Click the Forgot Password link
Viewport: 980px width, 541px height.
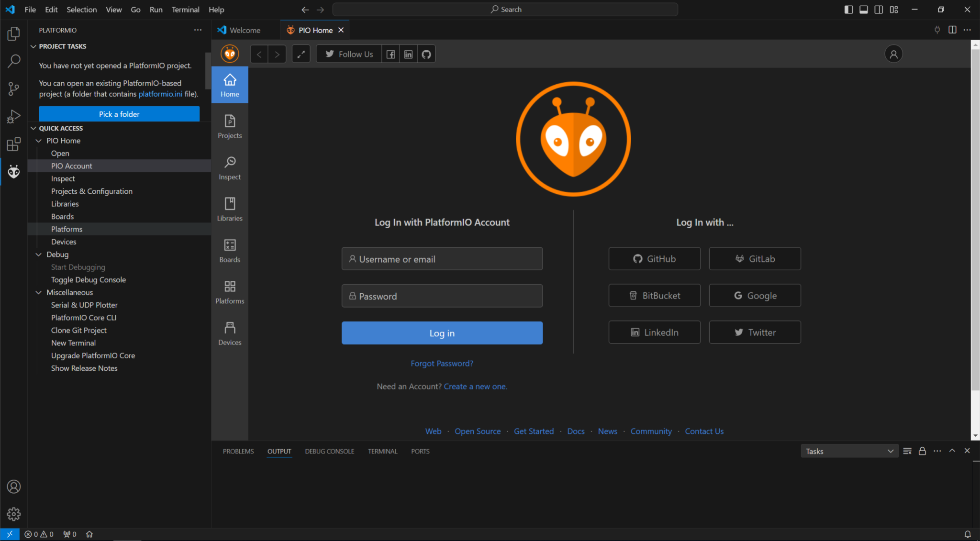442,364
